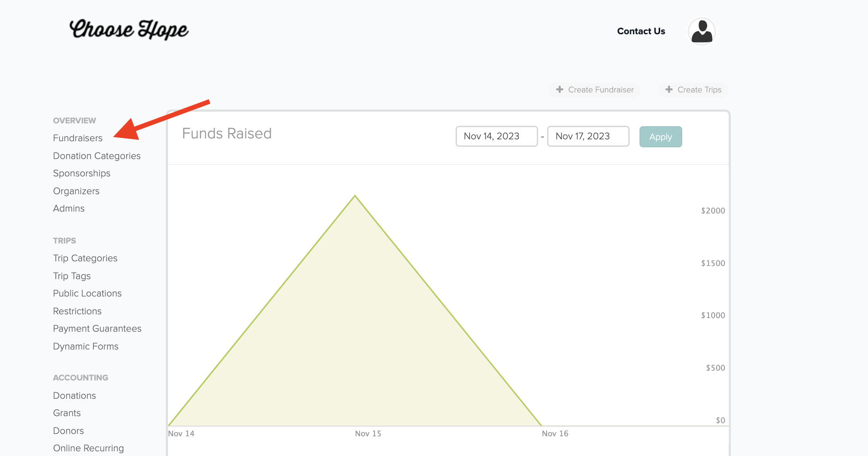Click the Create Fundraiser button
Image resolution: width=868 pixels, height=456 pixels.
pos(594,90)
